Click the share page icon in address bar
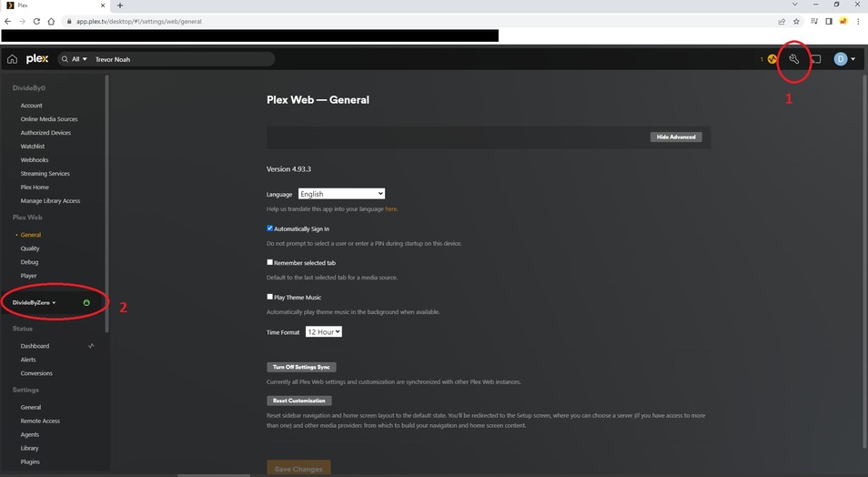 782,22
